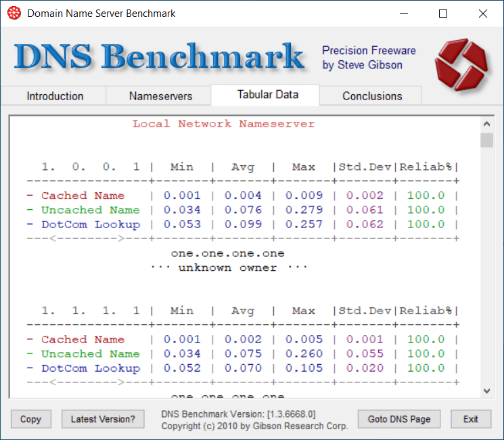Click the '1. 0. 0. 1' server address header

pos(91,167)
